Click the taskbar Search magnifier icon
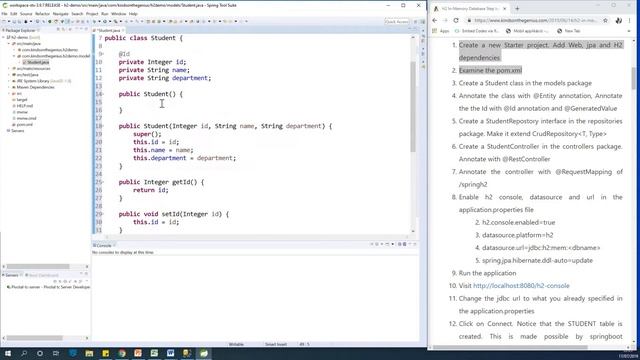640x360 pixels. tap(24, 353)
